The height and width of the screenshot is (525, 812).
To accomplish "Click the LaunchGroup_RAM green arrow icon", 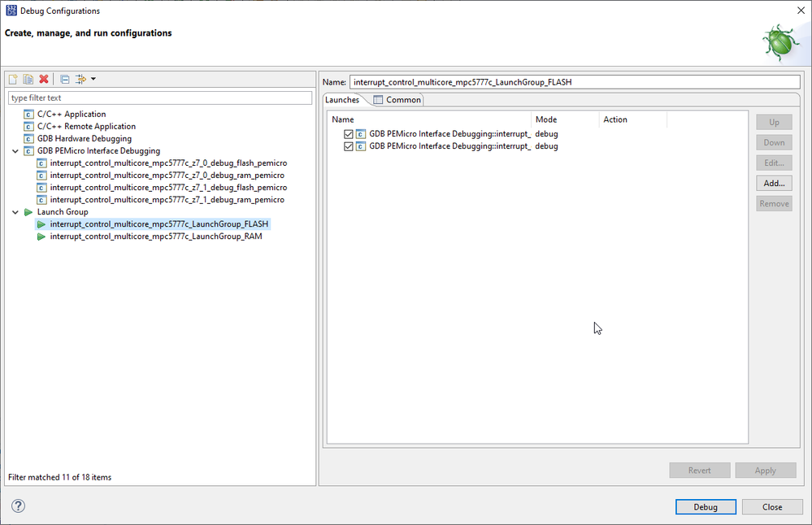I will (41, 236).
